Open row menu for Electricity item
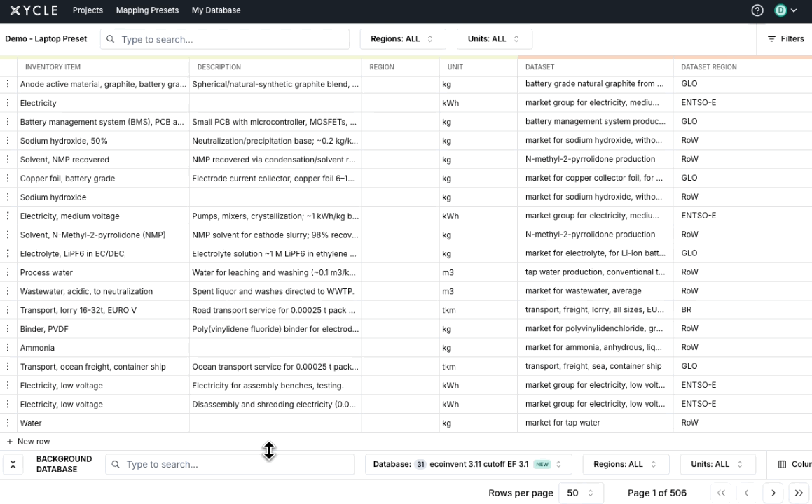This screenshot has height=504, width=812. tap(8, 103)
